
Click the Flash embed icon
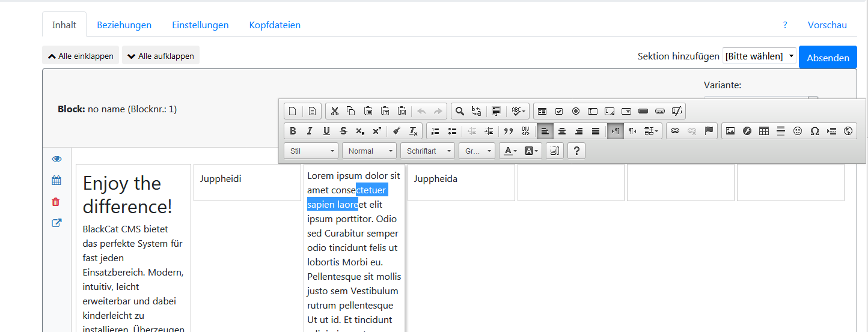point(747,131)
